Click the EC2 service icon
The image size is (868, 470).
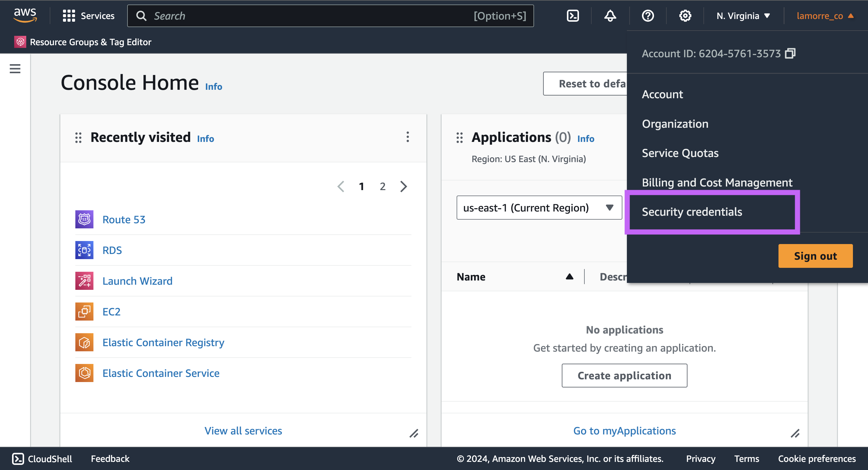pos(84,312)
